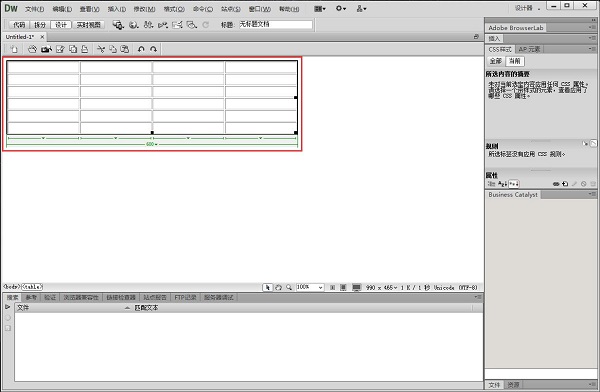Click the Preview in Browser globe icon

[x=133, y=25]
